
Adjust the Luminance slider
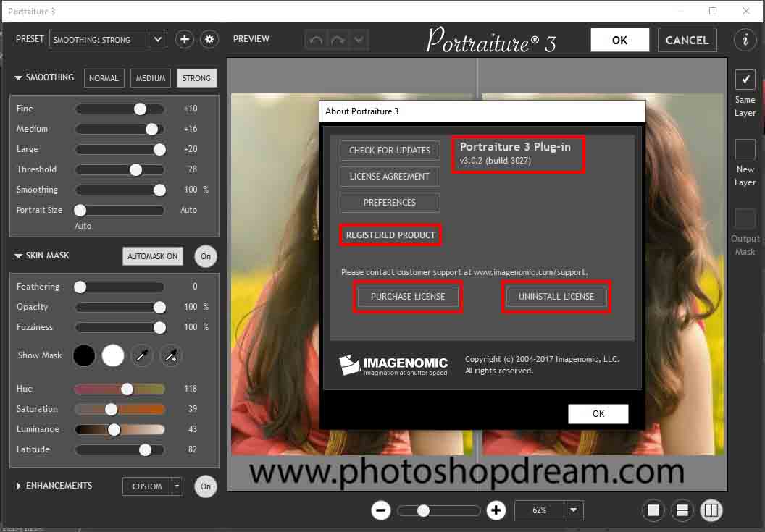pos(120,430)
